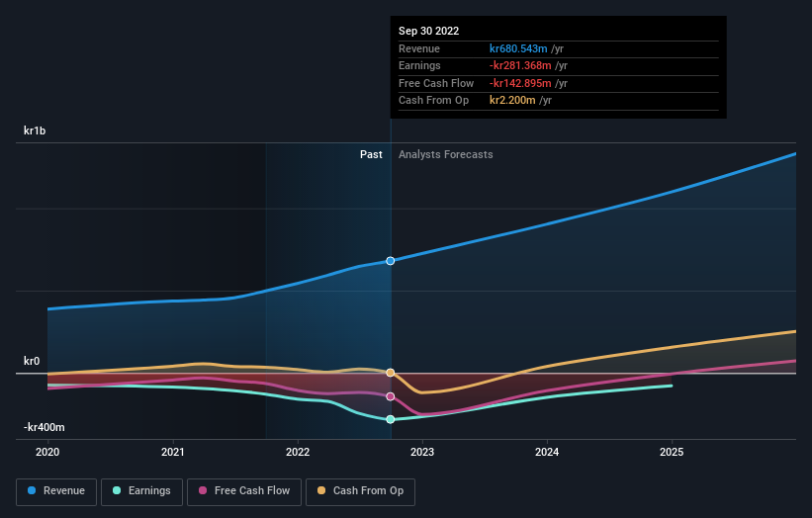Click the blue Revenue legend dot

point(32,490)
